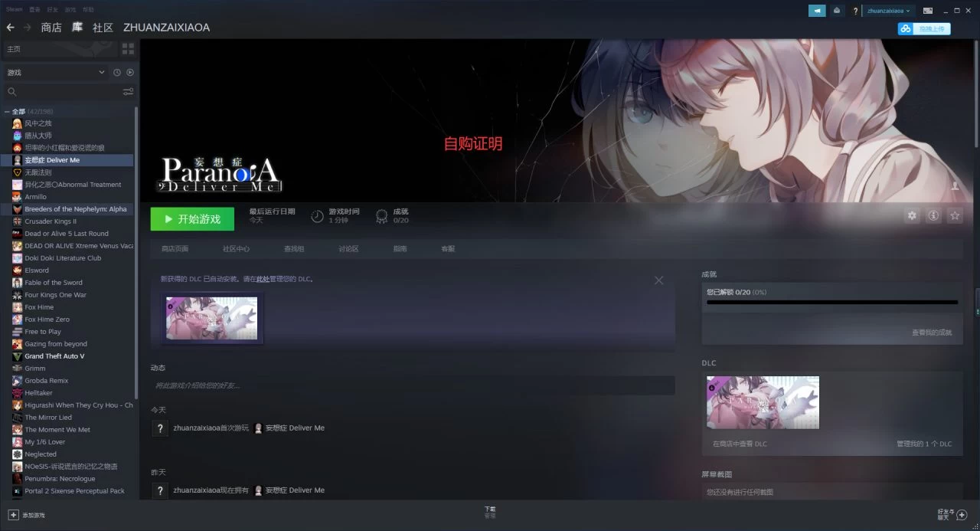The height and width of the screenshot is (531, 980).
Task: Expand the 游戏 filter dropdown
Action: pyautogui.click(x=56, y=72)
